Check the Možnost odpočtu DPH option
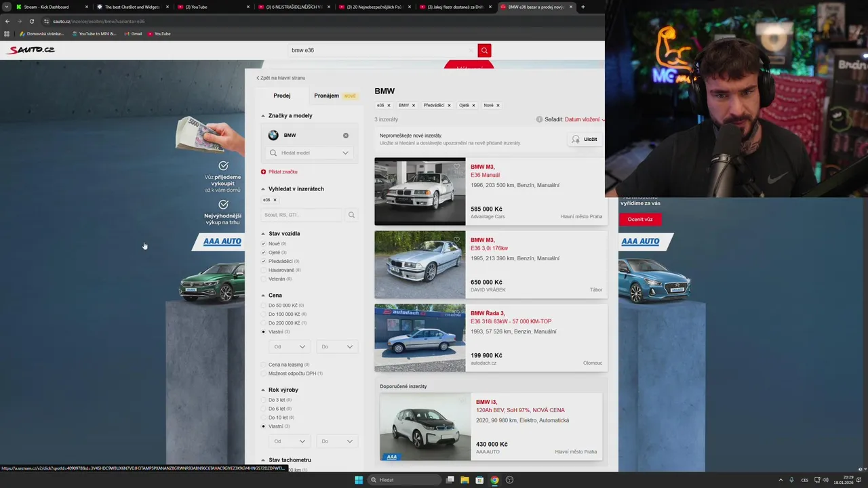Viewport: 868px width, 488px height. [264, 373]
